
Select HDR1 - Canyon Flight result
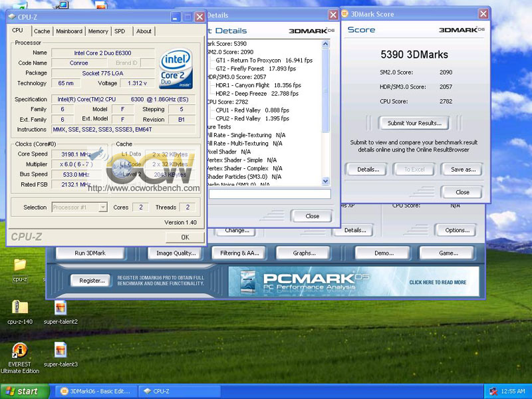click(x=258, y=85)
